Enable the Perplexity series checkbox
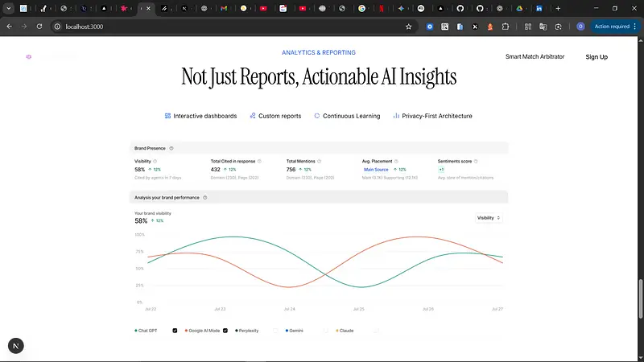Screen dimensions: 644x362 276,331
